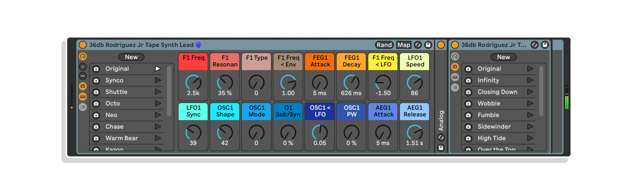
Task: Overwrite the Warm Bear variation with the camera icon
Action: tap(96, 138)
